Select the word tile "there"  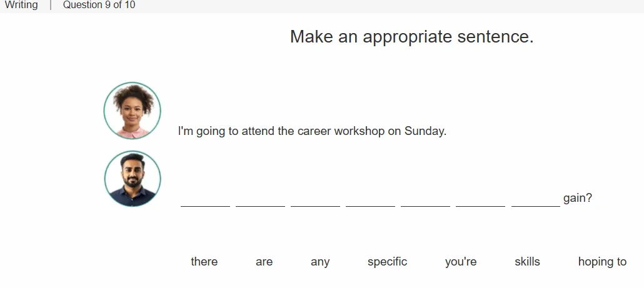point(204,262)
